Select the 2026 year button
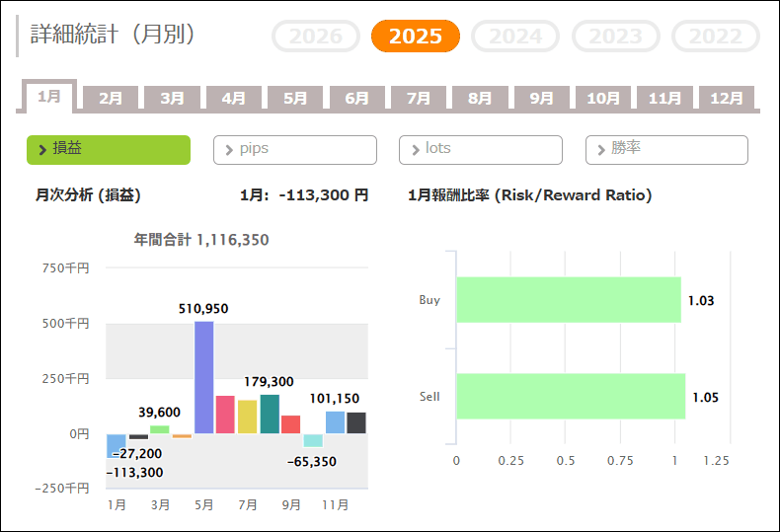The image size is (780, 532). click(x=316, y=37)
